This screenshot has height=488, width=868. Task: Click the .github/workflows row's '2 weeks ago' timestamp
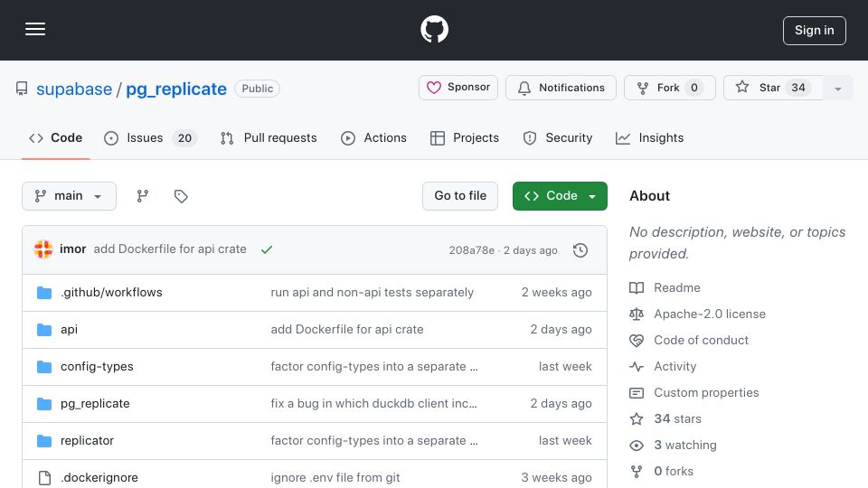pyautogui.click(x=556, y=292)
